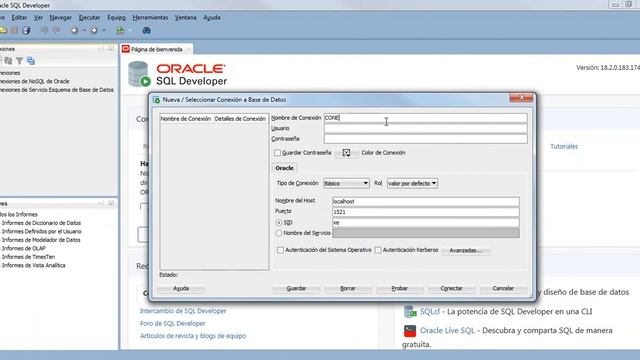Viewport: 640px width, 360px height.
Task: Open the Oracle Live SQL link
Action: [x=447, y=331]
